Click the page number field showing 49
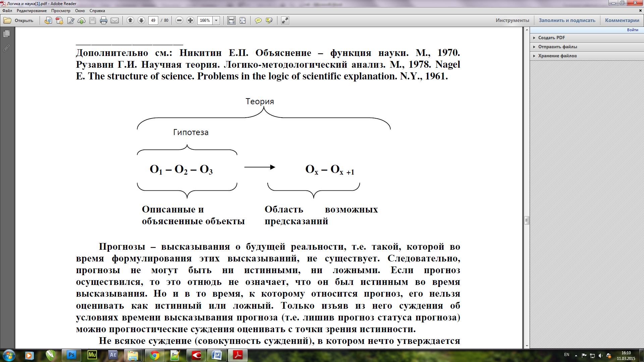644x362 pixels. click(153, 20)
